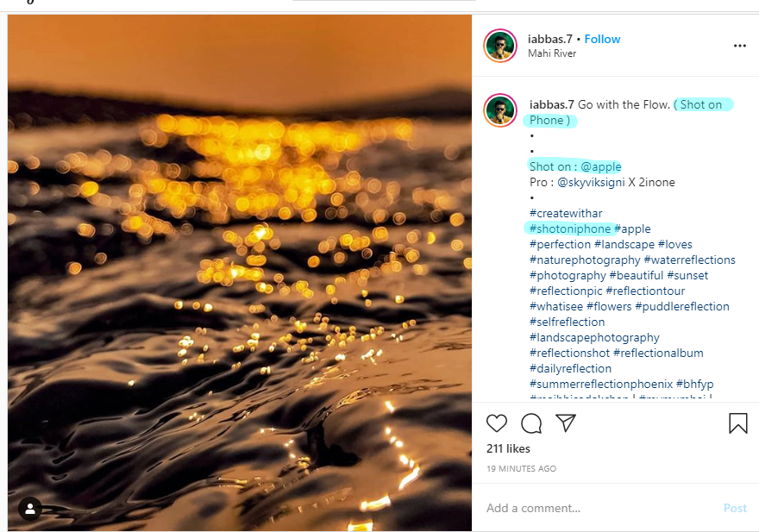Save post with the bookmark icon
The height and width of the screenshot is (532, 759).
point(737,423)
